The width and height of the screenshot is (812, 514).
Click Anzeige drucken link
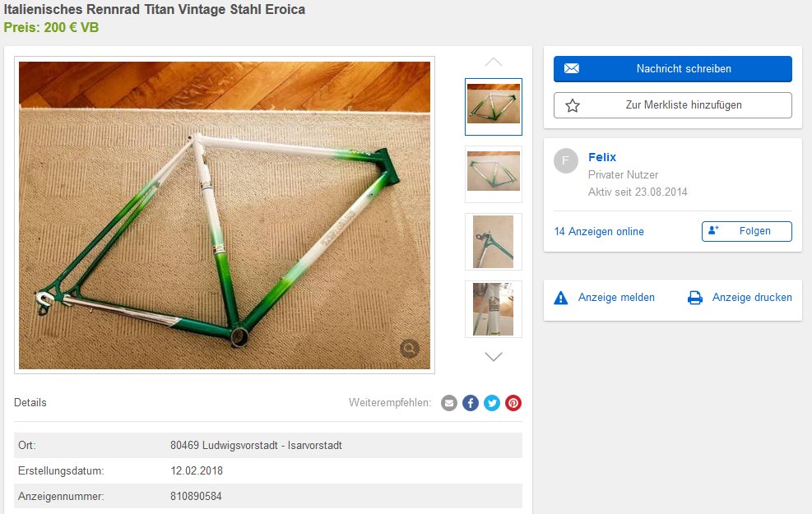tap(752, 298)
